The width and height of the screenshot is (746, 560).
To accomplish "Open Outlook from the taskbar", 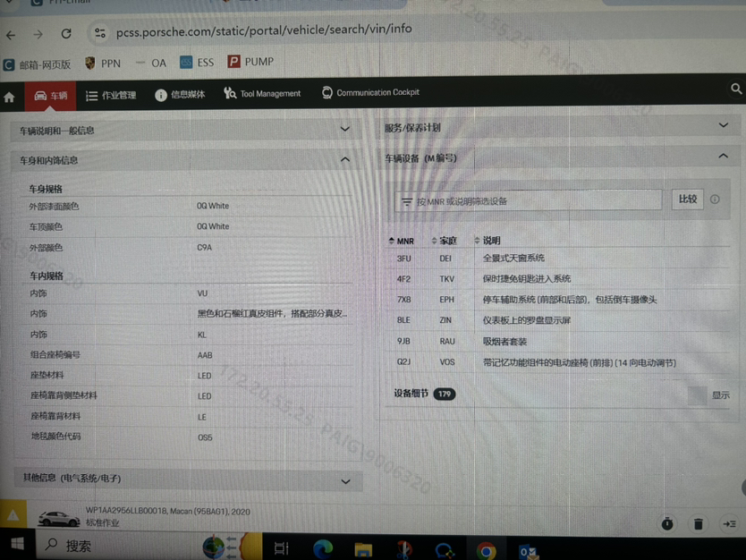I will pos(528,551).
